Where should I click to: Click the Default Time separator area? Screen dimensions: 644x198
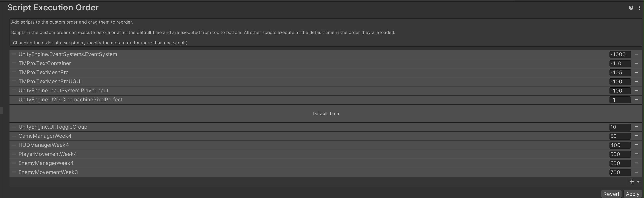coord(326,113)
